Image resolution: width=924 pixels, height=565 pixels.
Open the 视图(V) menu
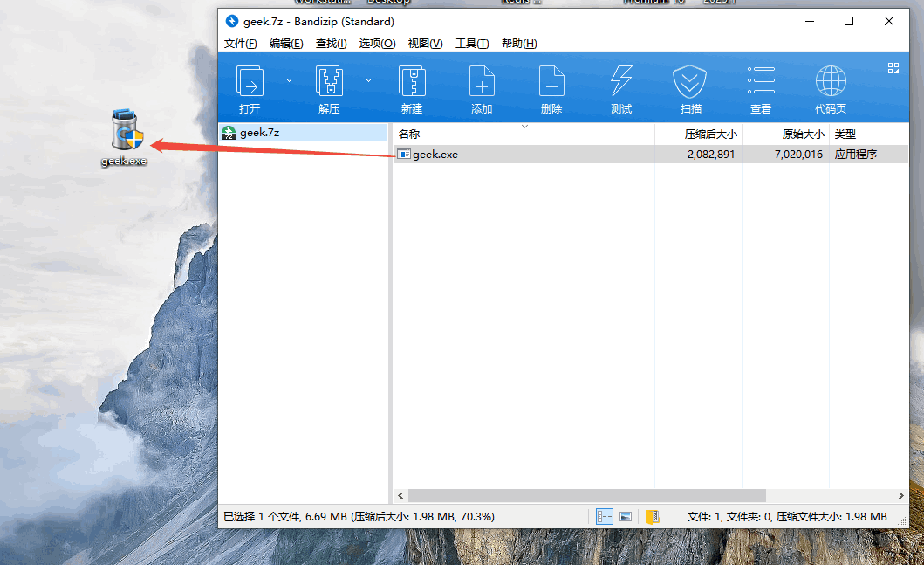click(426, 43)
